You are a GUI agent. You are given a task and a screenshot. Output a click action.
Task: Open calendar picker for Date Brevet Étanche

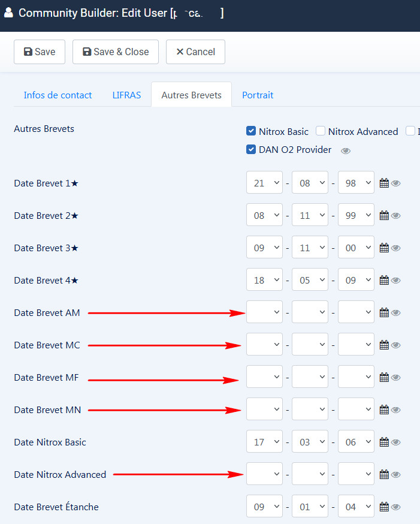(x=384, y=507)
